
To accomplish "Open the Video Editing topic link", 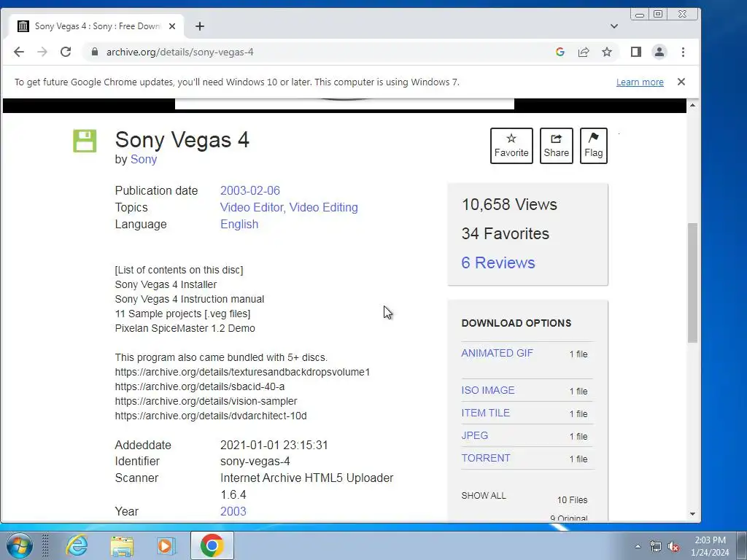I will [x=323, y=207].
